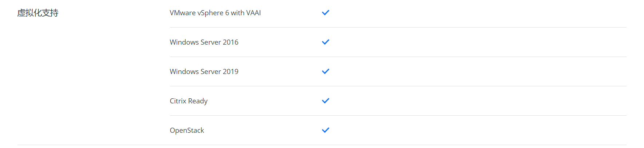This screenshot has width=644, height=148.
Task: Click the word VAAI in the first row
Action: coord(254,13)
